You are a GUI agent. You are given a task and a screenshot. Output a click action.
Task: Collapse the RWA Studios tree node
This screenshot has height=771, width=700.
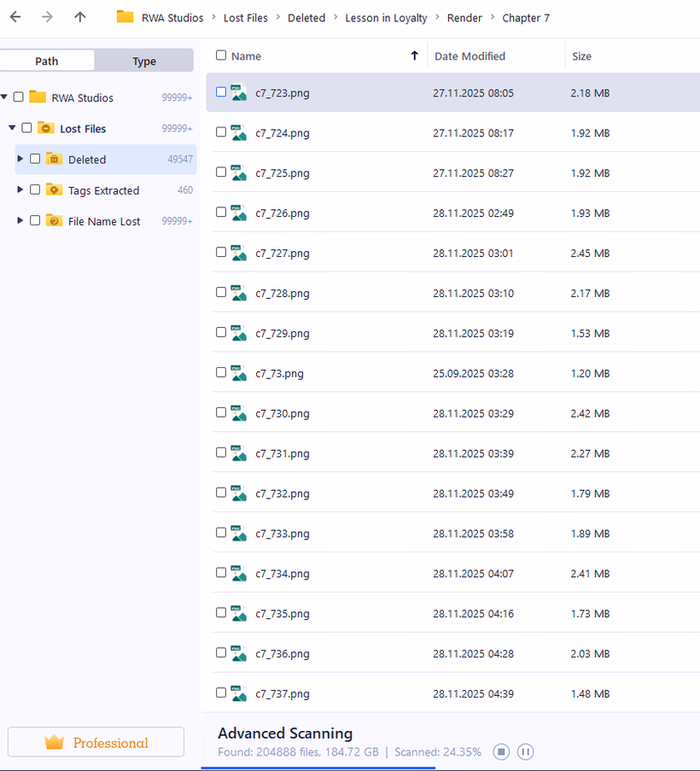5,97
